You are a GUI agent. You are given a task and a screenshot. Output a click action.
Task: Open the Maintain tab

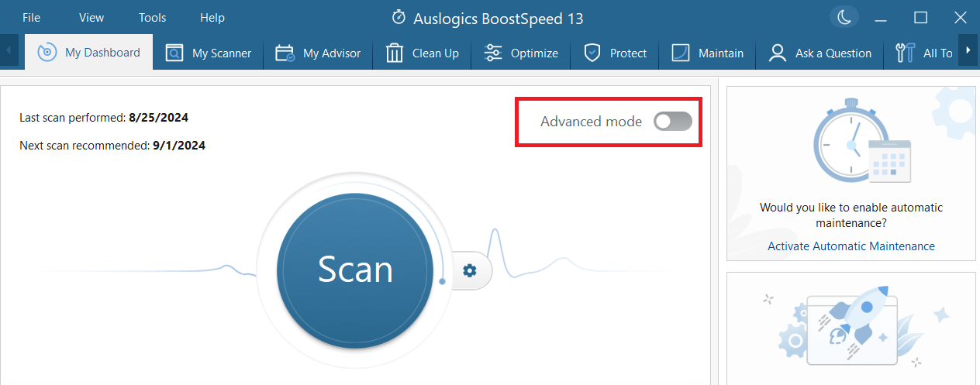tap(707, 53)
